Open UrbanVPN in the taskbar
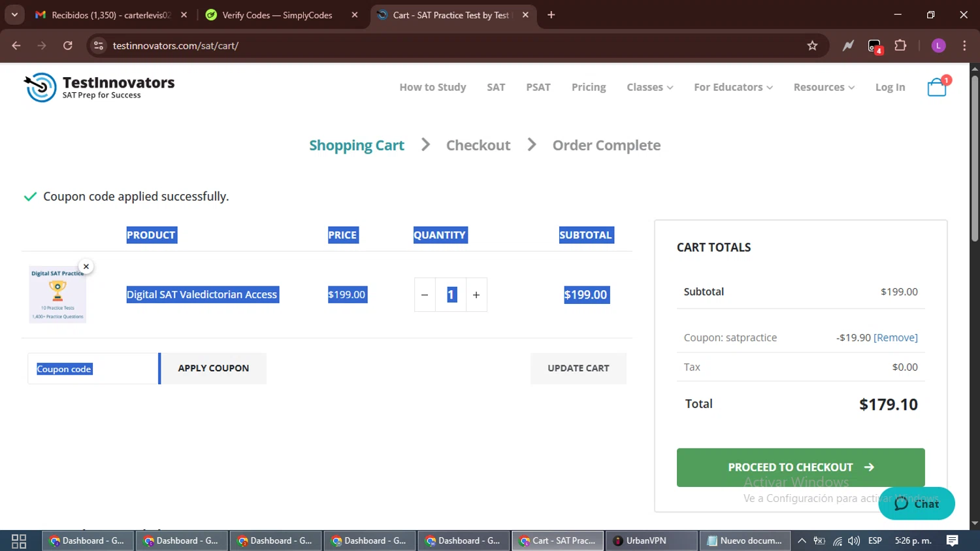980x551 pixels. click(x=651, y=541)
